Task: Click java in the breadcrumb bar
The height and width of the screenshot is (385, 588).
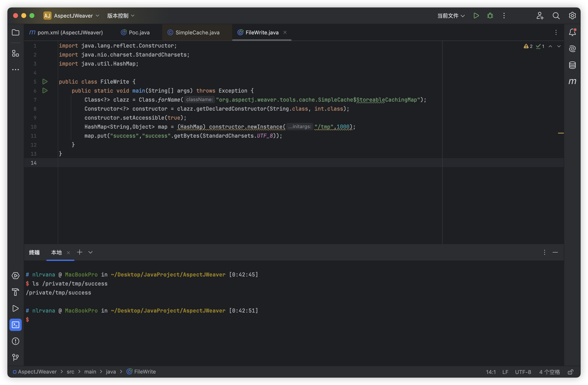Action: (x=111, y=372)
